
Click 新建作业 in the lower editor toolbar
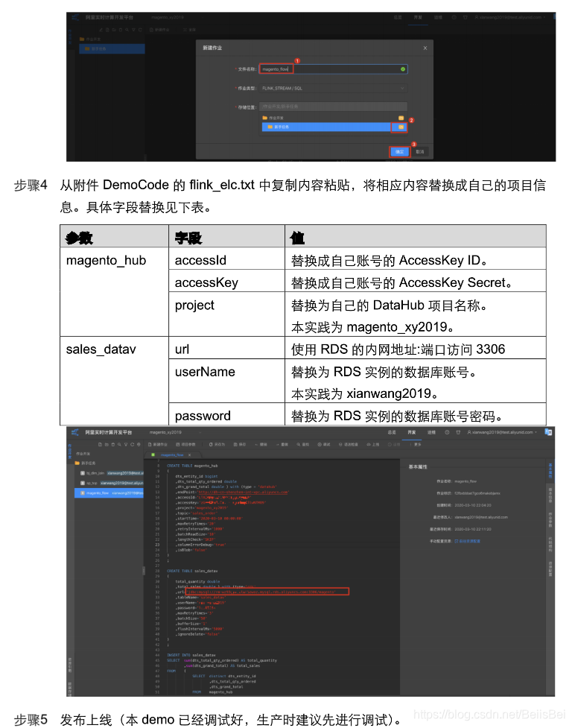tap(158, 444)
